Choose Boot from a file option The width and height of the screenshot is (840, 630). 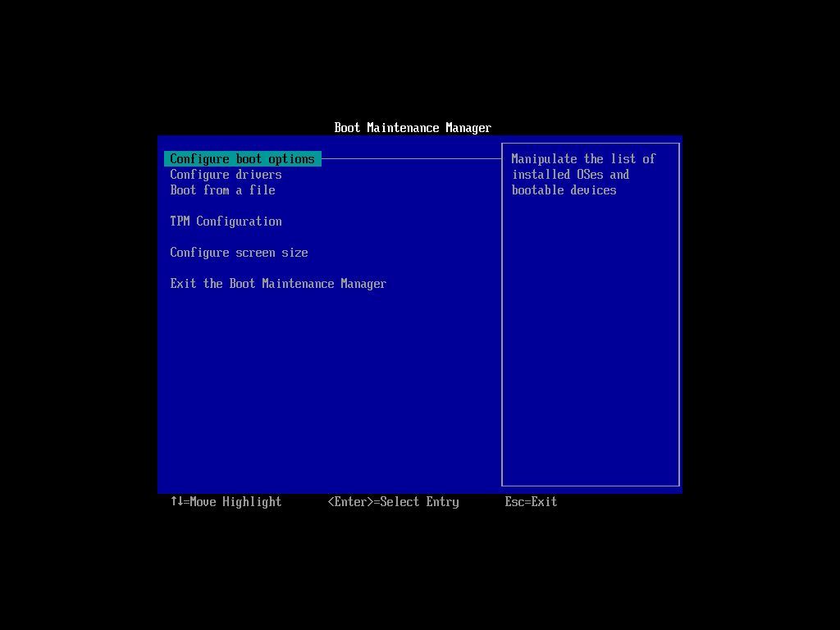[222, 189]
